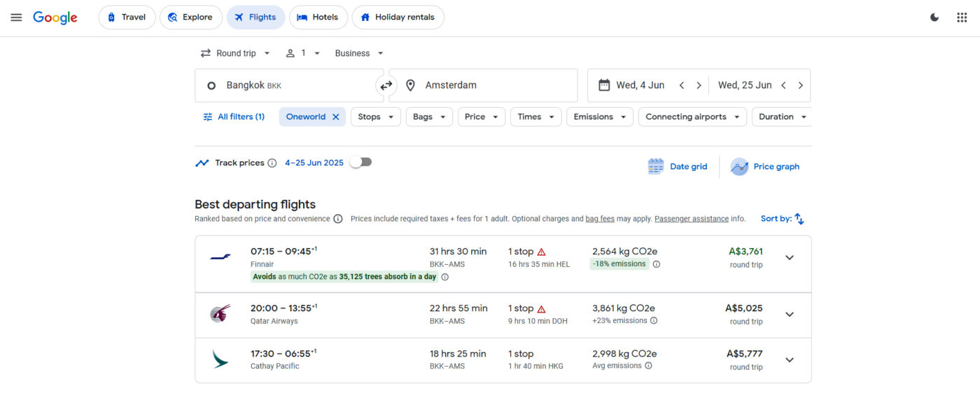Screen dimensions: 980x396
Task: Open the Price graph view
Action: pyautogui.click(x=765, y=167)
